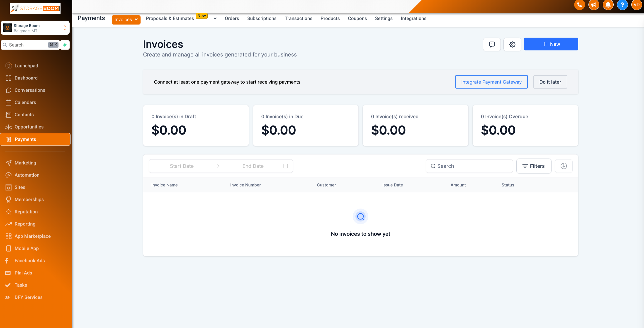644x328 pixels.
Task: Click the New invoice button
Action: point(551,44)
